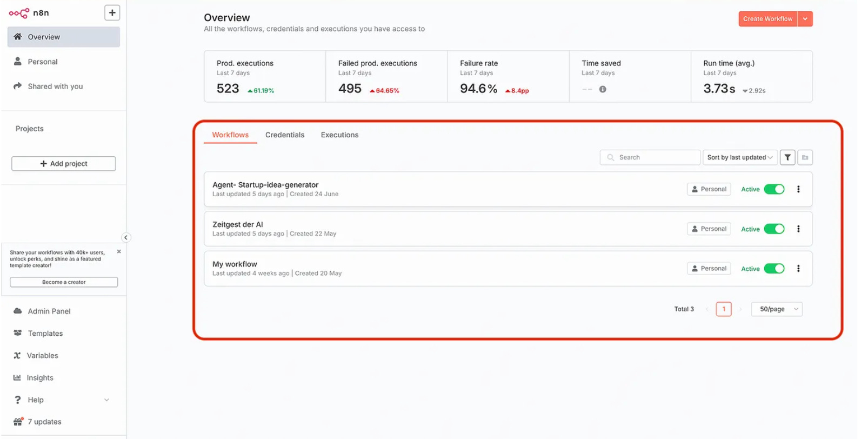Viewport: 868px width, 439px height.
Task: Toggle Active switch for Zeitgest der AI
Action: 774,229
